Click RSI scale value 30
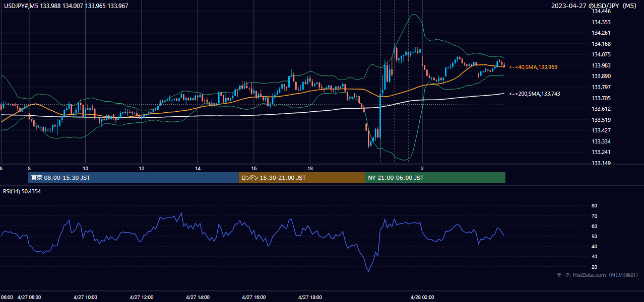 tap(595, 257)
